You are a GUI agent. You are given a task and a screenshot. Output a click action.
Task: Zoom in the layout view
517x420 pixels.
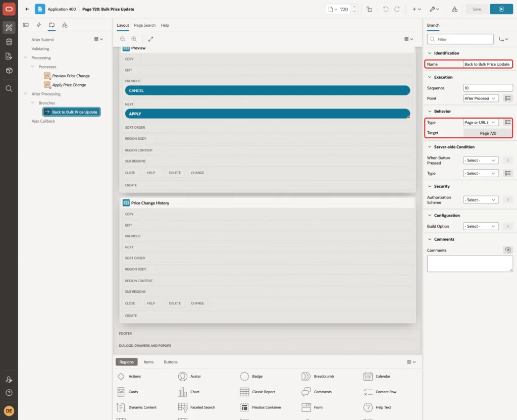tap(134, 39)
